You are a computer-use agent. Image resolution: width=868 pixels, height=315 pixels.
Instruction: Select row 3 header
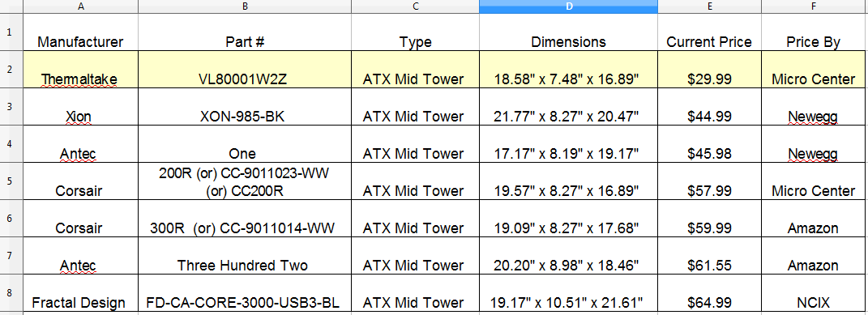tap(11, 107)
